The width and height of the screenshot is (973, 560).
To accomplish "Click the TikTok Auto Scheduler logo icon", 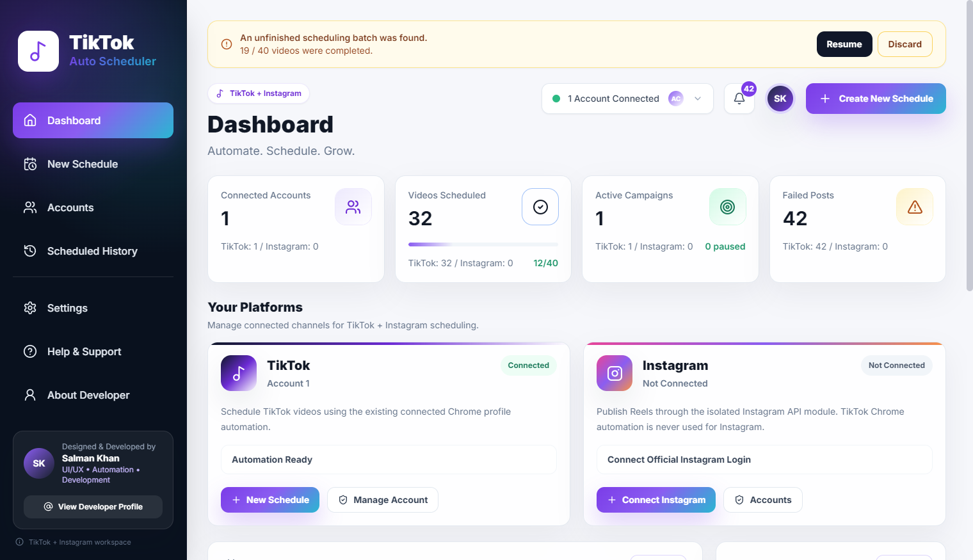I will coord(38,51).
